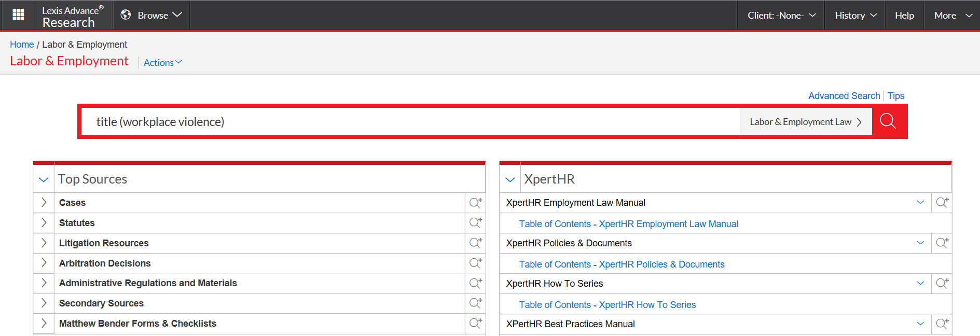Open Statutes source link

77,223
